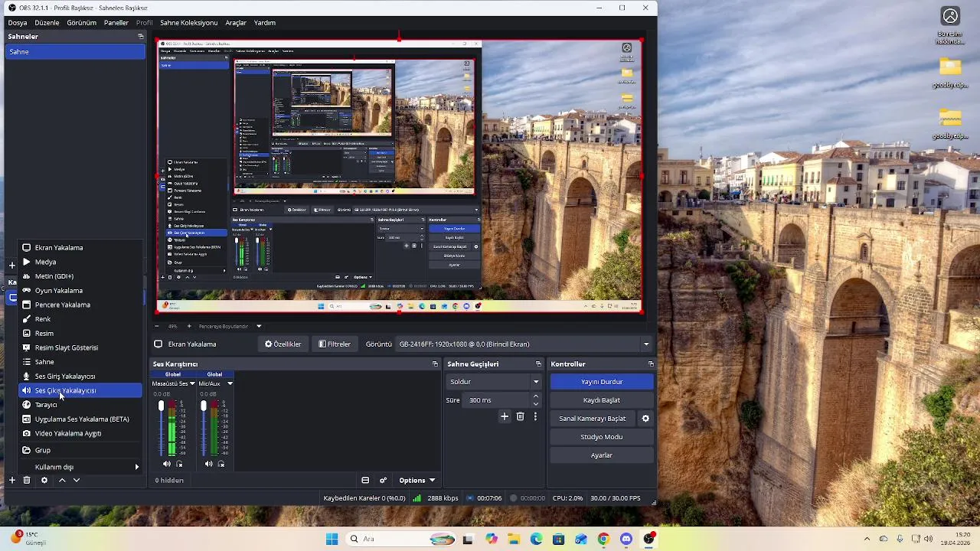This screenshot has height=551, width=980.
Task: Open source properties gear in sources toolbar
Action: [44, 480]
